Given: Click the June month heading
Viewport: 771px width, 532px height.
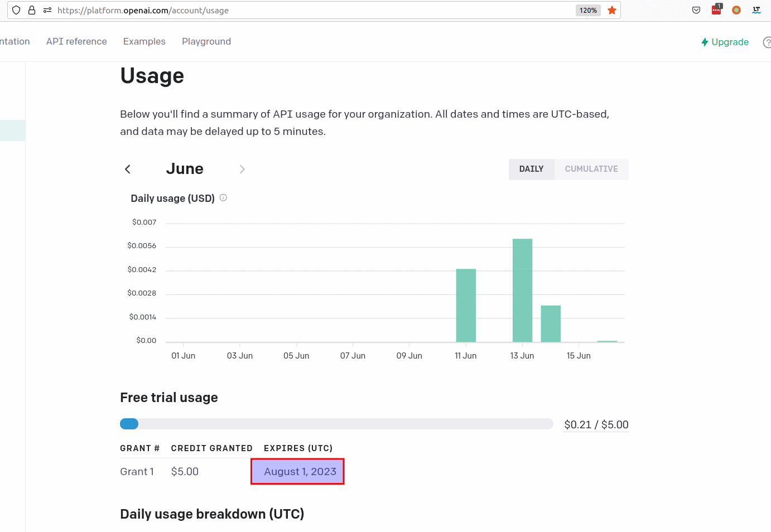Looking at the screenshot, I should 185,168.
